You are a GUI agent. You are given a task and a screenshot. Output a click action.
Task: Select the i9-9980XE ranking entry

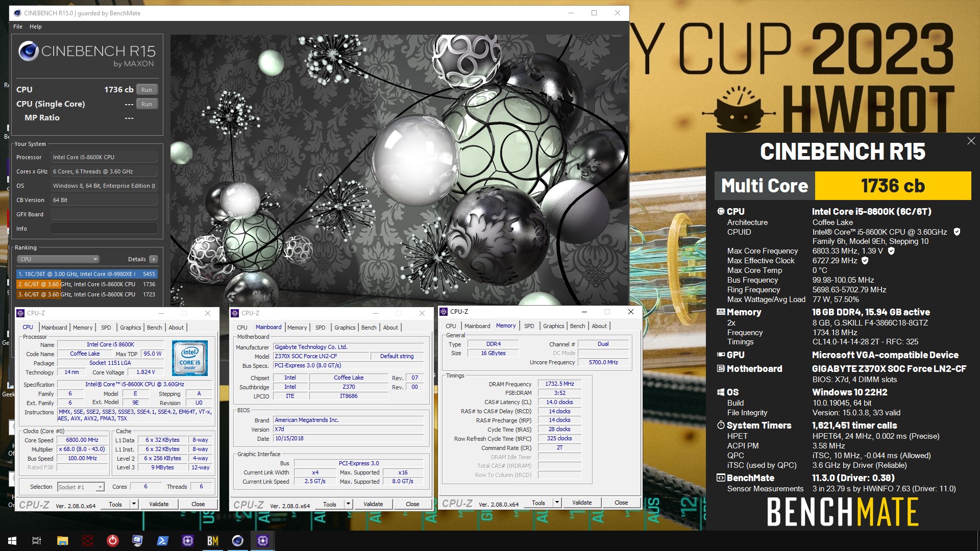click(x=87, y=274)
